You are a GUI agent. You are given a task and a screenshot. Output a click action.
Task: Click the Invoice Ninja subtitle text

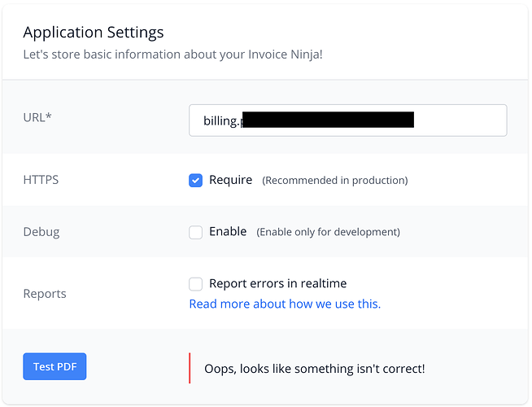point(172,55)
